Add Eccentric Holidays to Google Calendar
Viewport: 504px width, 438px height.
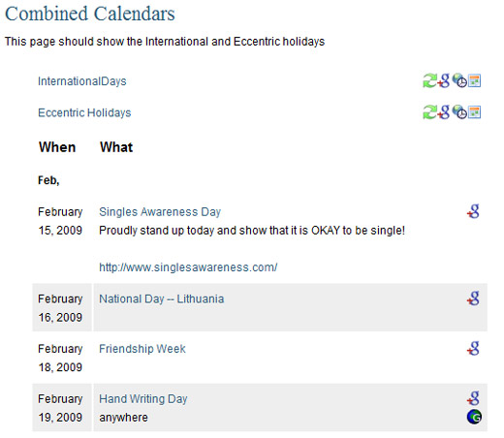coord(444,112)
